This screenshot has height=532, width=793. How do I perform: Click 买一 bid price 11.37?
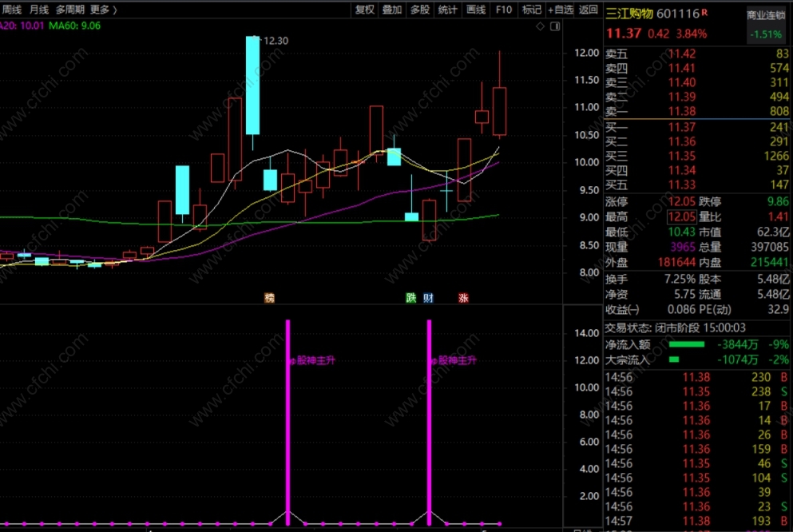point(682,127)
